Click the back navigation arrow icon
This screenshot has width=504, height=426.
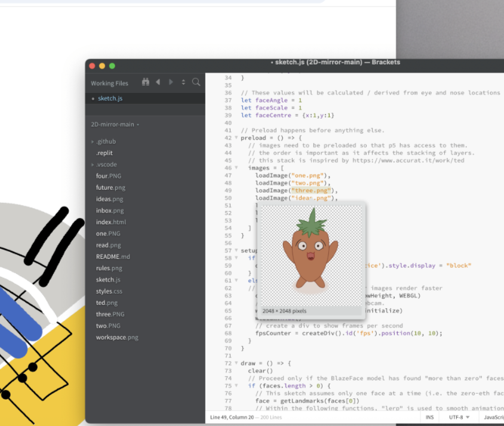[158, 82]
